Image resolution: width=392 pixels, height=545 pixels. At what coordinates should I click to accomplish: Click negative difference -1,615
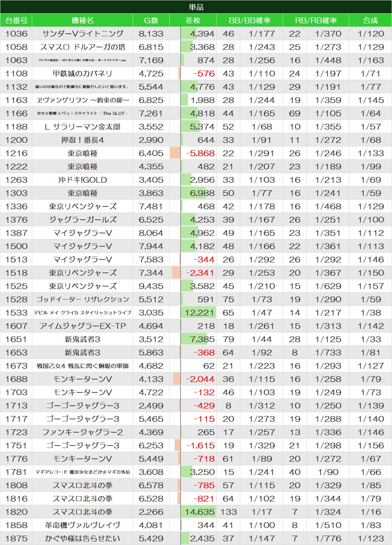coord(200,446)
